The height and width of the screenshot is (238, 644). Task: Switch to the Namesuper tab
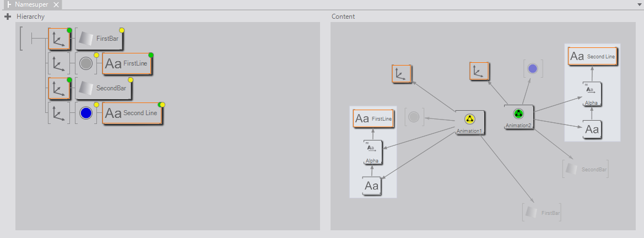point(29,4)
